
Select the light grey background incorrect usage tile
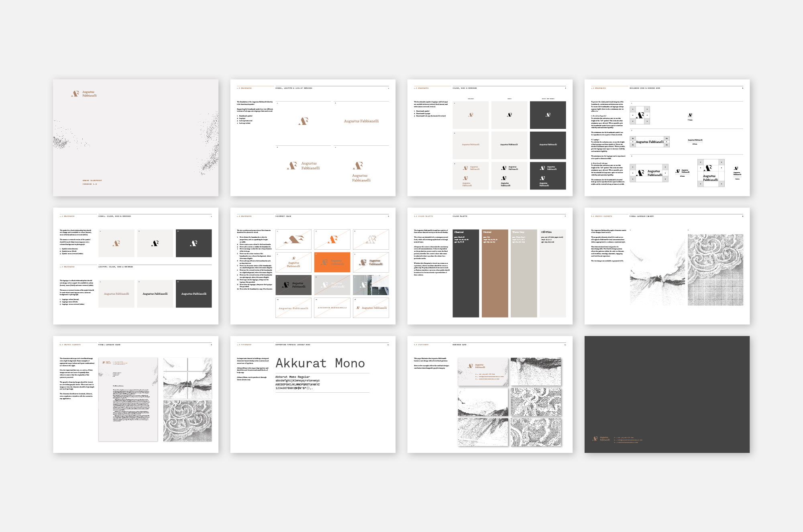pyautogui.click(x=332, y=285)
